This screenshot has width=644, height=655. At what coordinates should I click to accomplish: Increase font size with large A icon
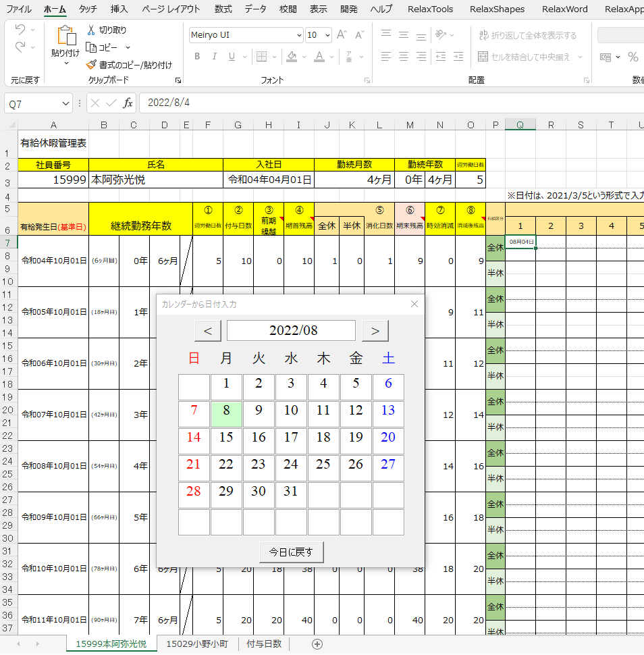[x=342, y=35]
